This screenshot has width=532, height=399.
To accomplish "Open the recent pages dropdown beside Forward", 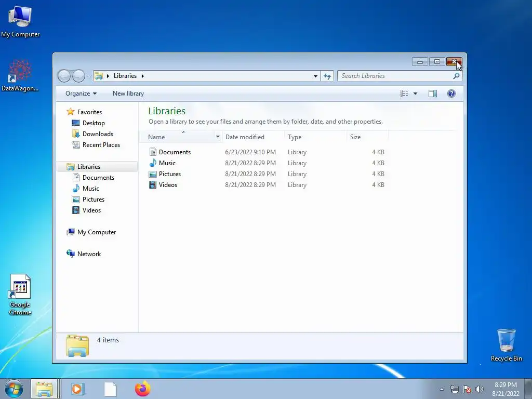I will click(89, 76).
